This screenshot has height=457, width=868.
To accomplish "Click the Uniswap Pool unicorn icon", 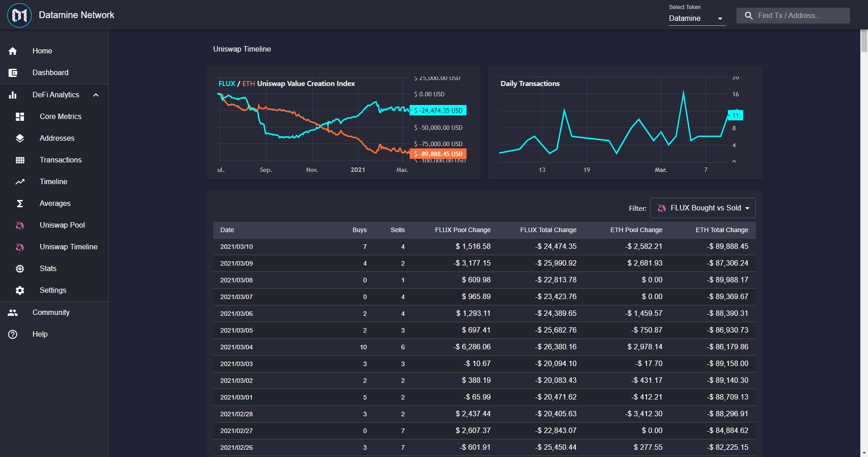I will [20, 225].
